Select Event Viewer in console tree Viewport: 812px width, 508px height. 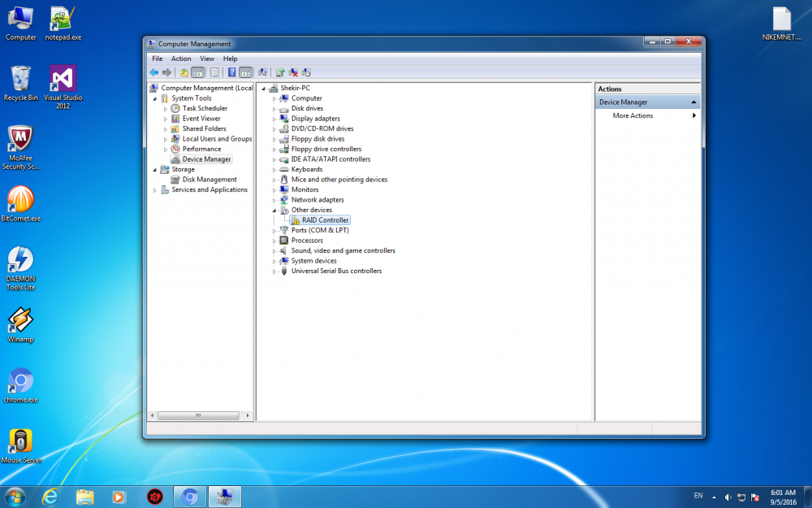[201, 119]
